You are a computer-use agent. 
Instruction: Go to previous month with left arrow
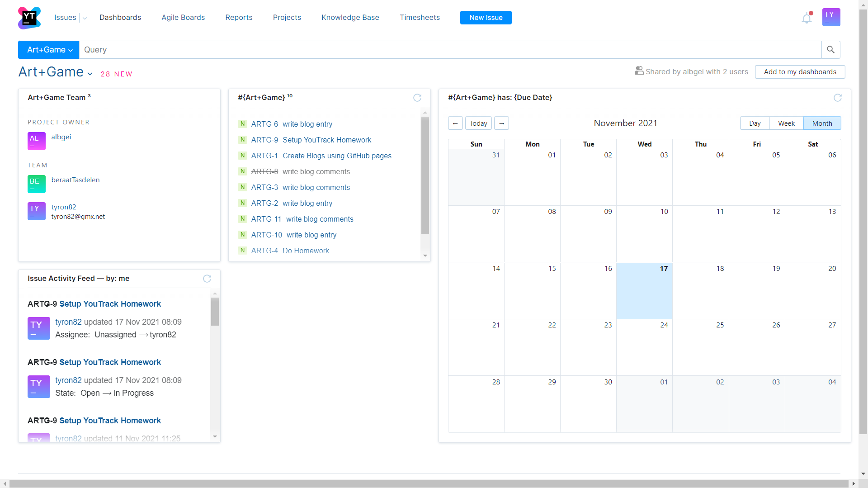click(x=455, y=123)
